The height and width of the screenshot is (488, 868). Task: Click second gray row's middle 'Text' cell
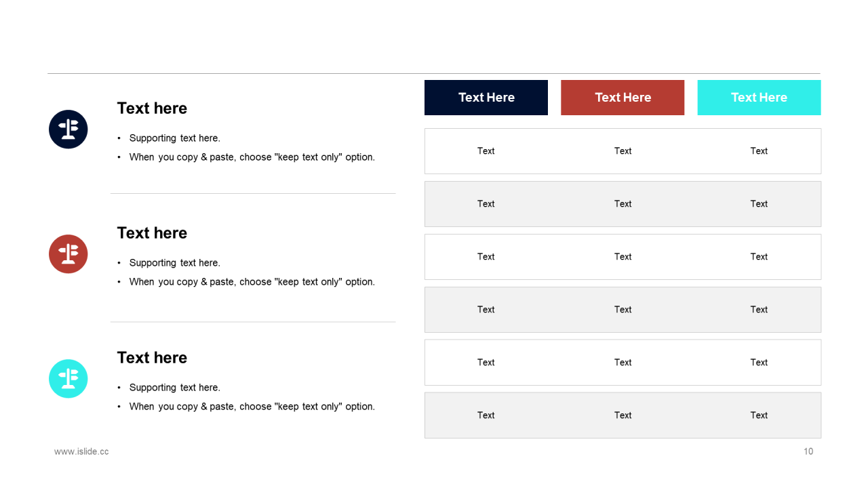(x=623, y=310)
